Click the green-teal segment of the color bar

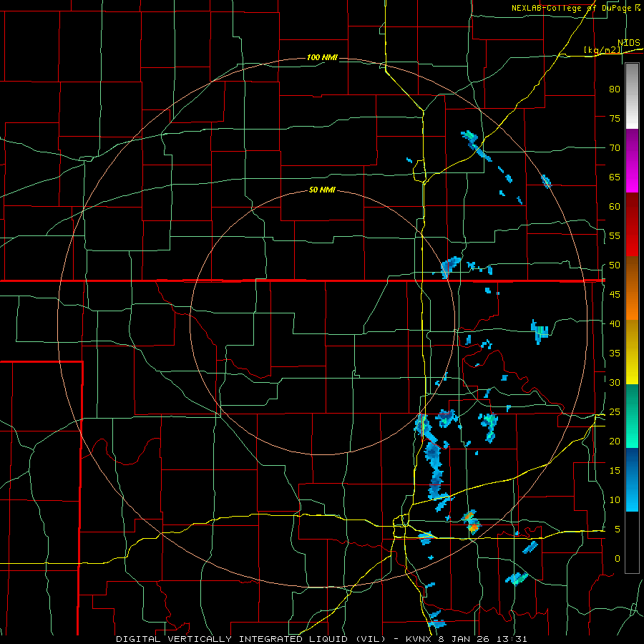632,416
